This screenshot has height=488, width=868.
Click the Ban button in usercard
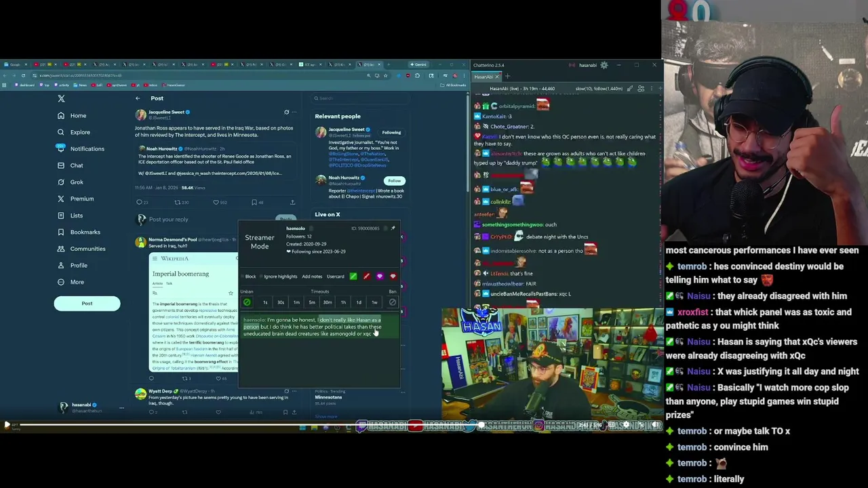[393, 302]
